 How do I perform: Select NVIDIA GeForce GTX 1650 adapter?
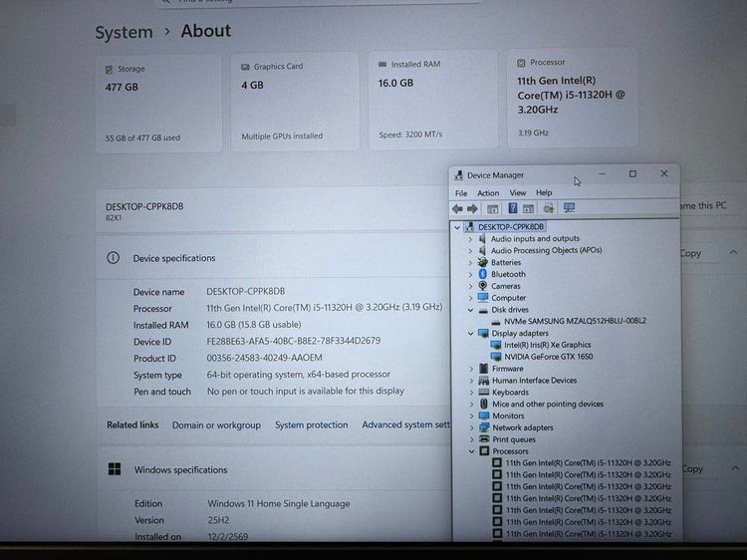[549, 357]
